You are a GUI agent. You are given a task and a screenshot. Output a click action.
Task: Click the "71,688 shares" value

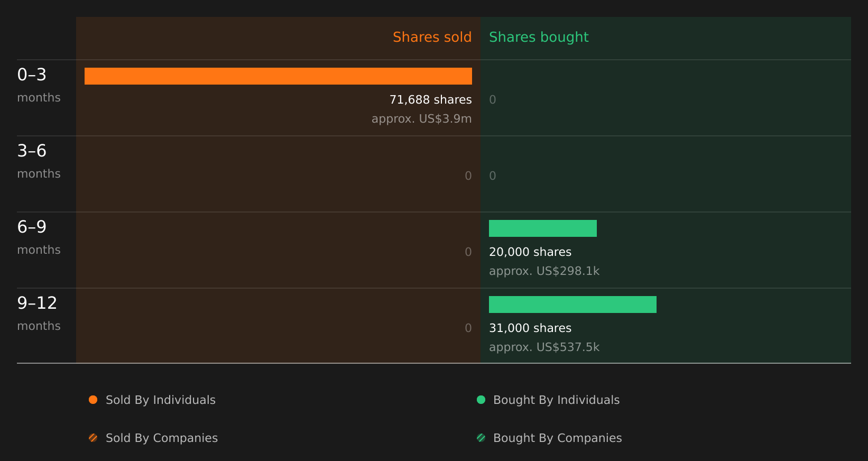[430, 99]
